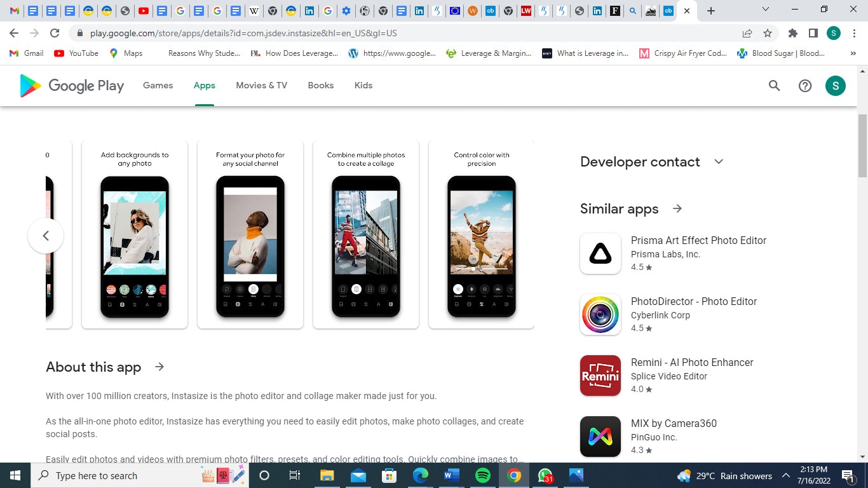This screenshot has height=488, width=868.
Task: Open the Remini app icon
Action: tap(600, 376)
